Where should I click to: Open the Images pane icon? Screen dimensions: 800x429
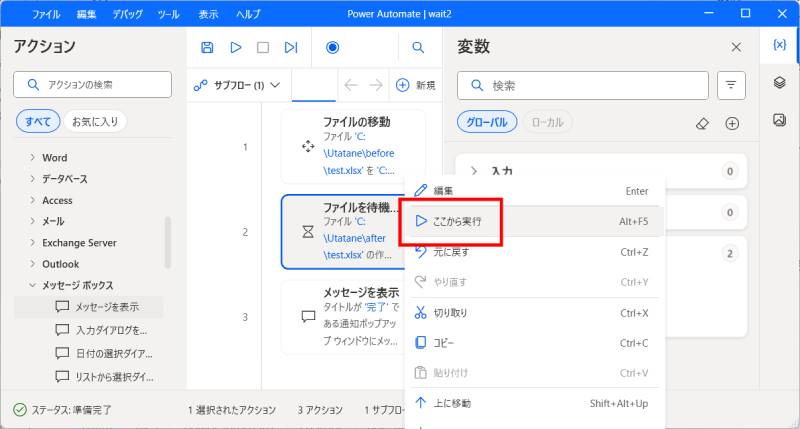coord(779,120)
